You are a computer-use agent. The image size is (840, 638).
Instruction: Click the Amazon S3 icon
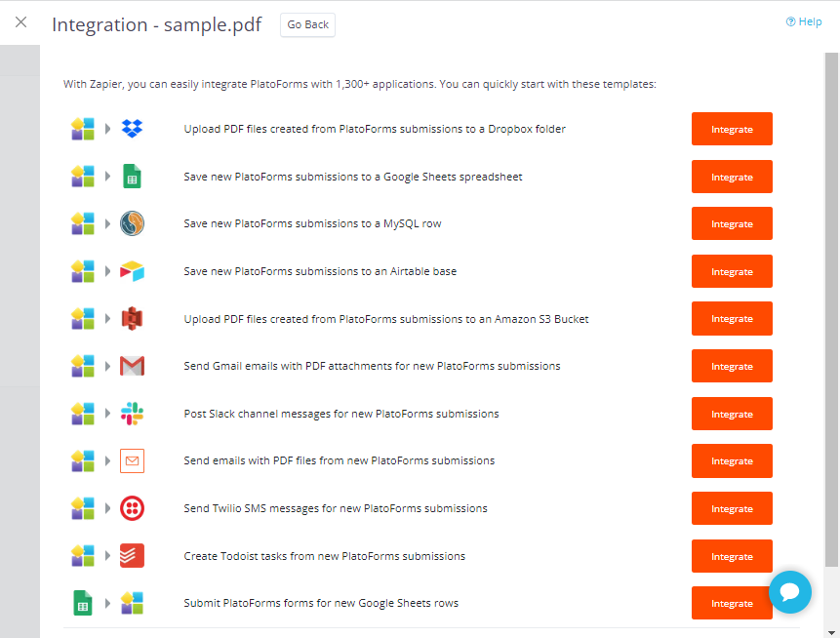pos(132,318)
